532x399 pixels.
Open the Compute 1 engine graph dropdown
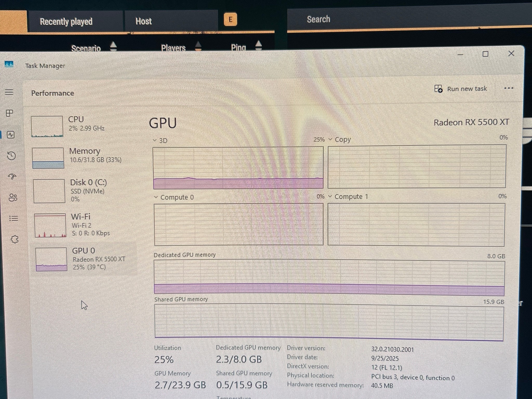point(330,196)
